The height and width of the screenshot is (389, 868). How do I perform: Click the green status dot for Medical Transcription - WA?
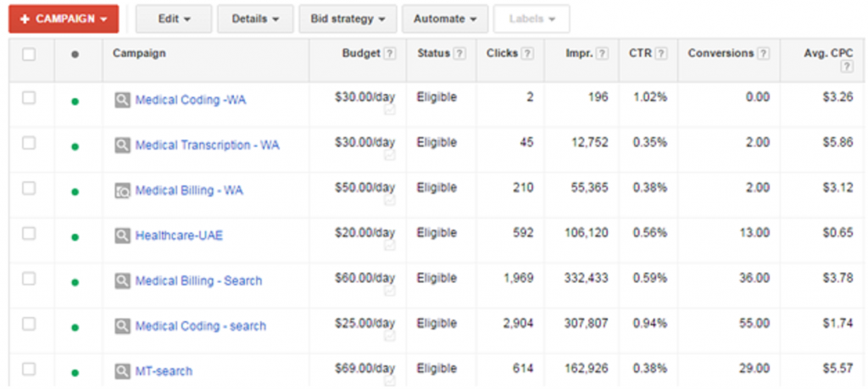pyautogui.click(x=75, y=147)
